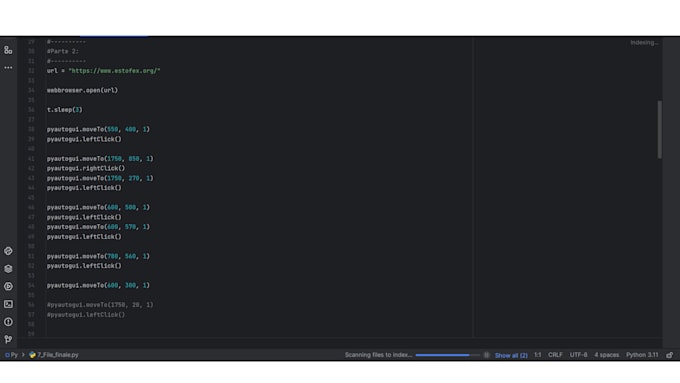Open the Structure tool window icon
Screen dimensions: 680x383
8,50
